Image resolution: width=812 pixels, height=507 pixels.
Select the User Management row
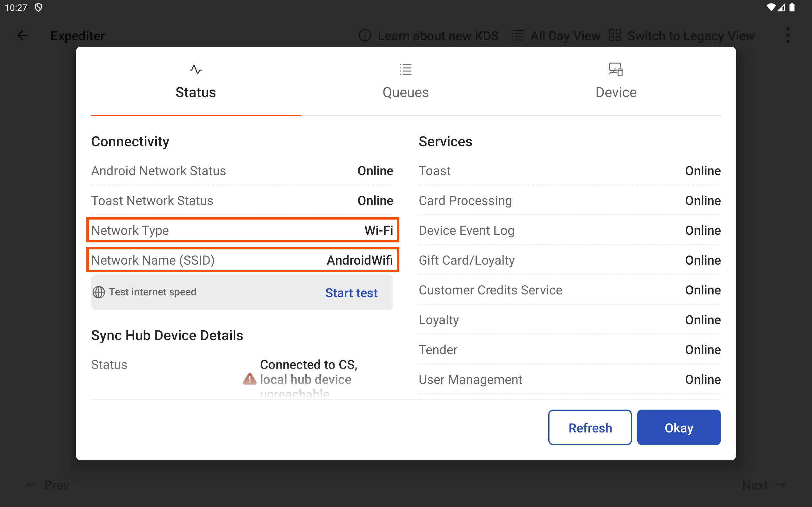[x=569, y=379]
